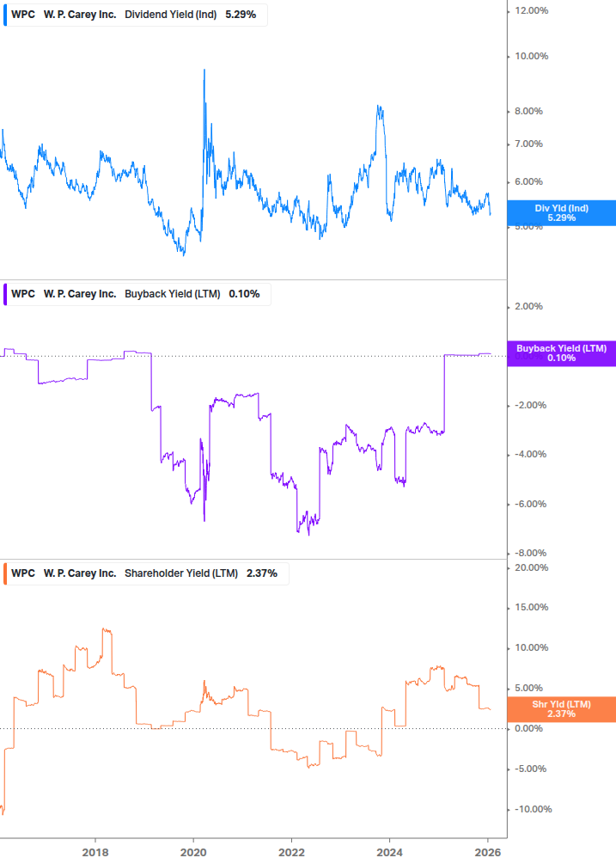The image size is (616, 864).
Task: Click the WPC ticker in the Shareholder Yield legend
Action: (23, 573)
